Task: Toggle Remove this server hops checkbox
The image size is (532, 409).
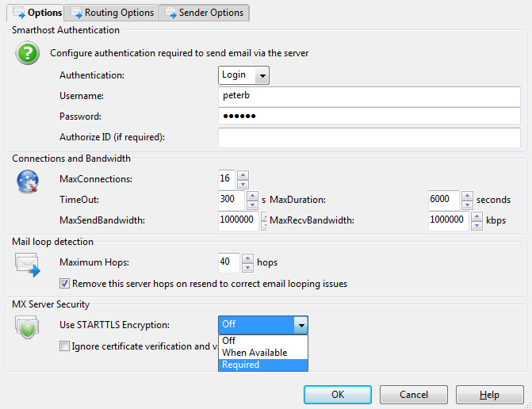Action: coord(65,283)
